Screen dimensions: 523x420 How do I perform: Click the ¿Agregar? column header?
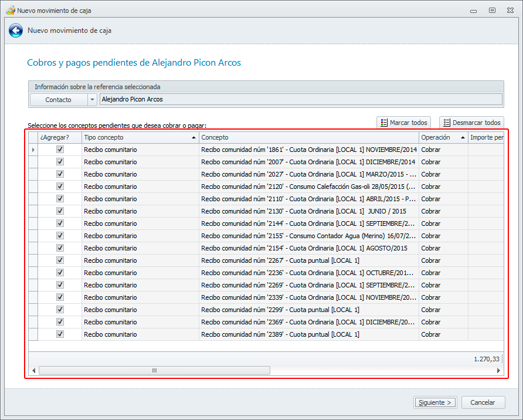[x=60, y=137]
